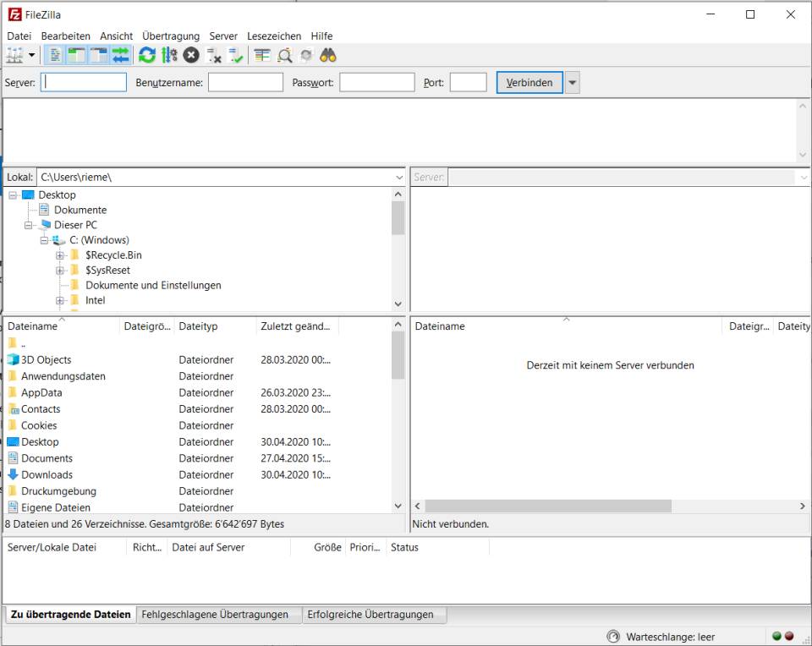Cancel the current operation

pyautogui.click(x=191, y=55)
